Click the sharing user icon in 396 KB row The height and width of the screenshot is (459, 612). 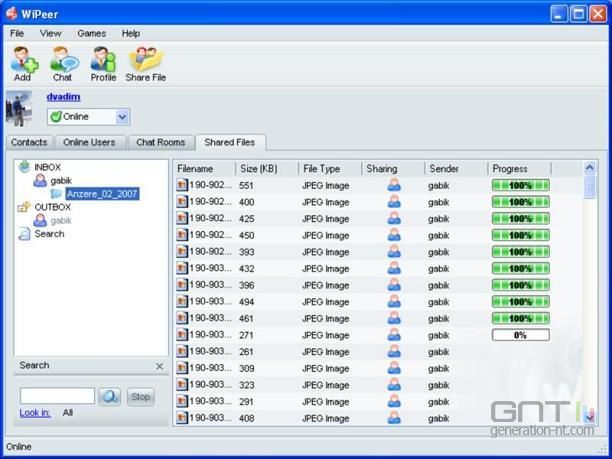(x=394, y=285)
